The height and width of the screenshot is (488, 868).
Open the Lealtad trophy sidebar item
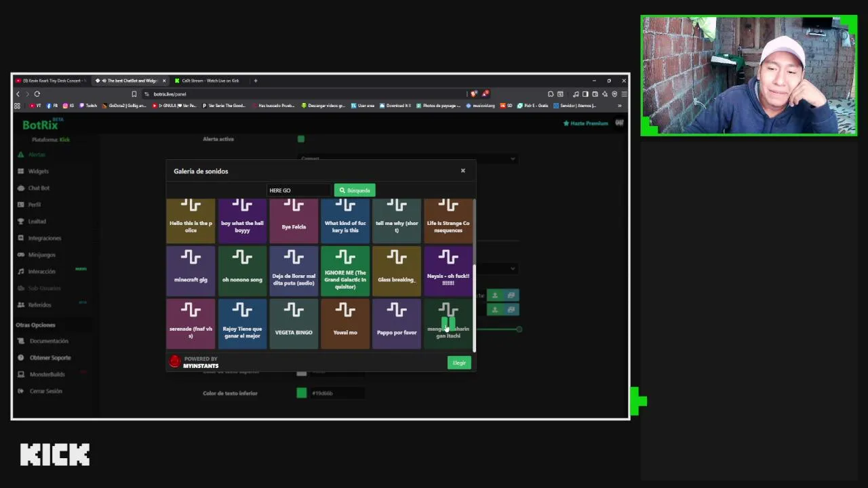[37, 221]
